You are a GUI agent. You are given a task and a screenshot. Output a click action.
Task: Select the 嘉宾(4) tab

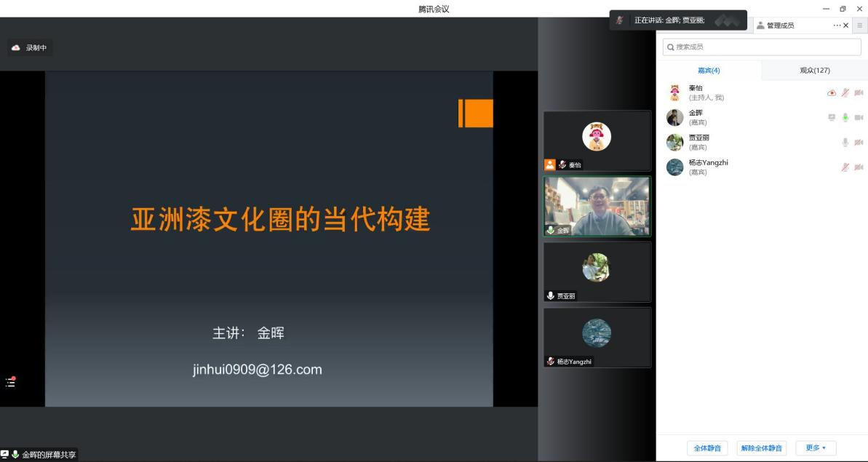pos(708,71)
